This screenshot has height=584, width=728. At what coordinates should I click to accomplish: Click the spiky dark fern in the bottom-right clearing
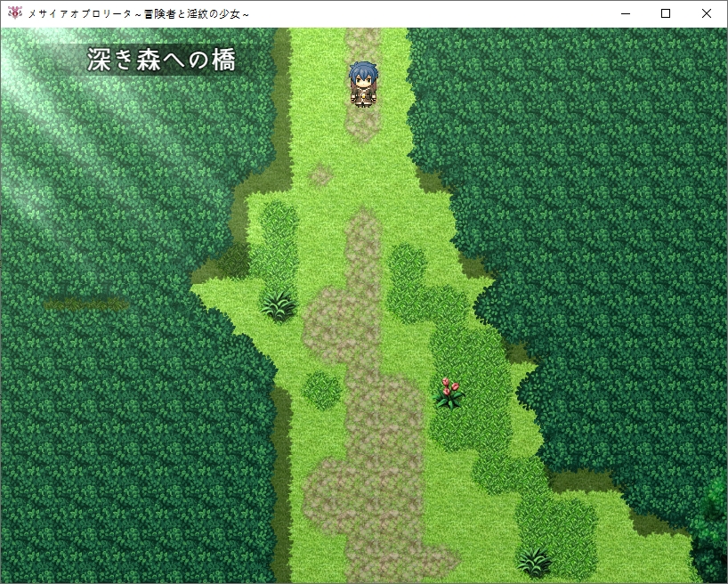pyautogui.click(x=535, y=562)
